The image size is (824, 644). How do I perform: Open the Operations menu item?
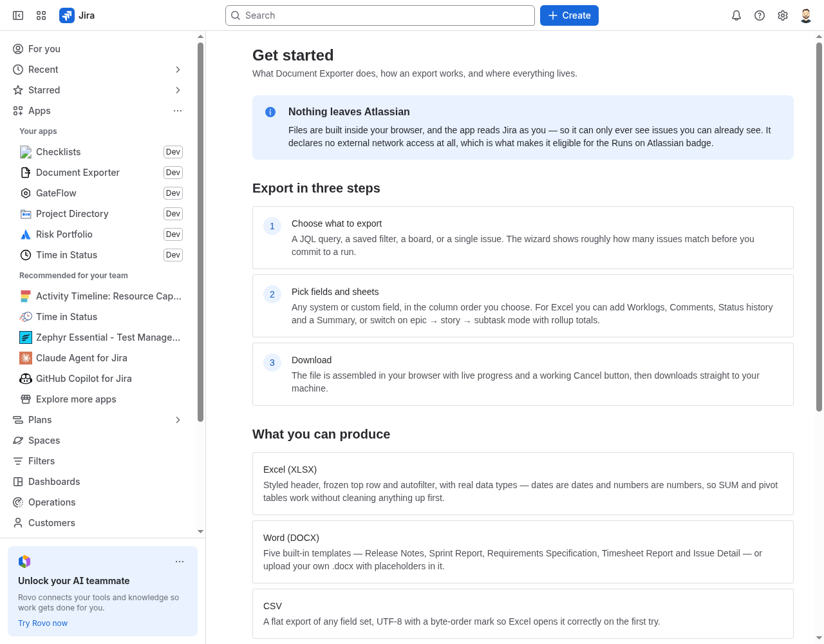tap(98, 502)
